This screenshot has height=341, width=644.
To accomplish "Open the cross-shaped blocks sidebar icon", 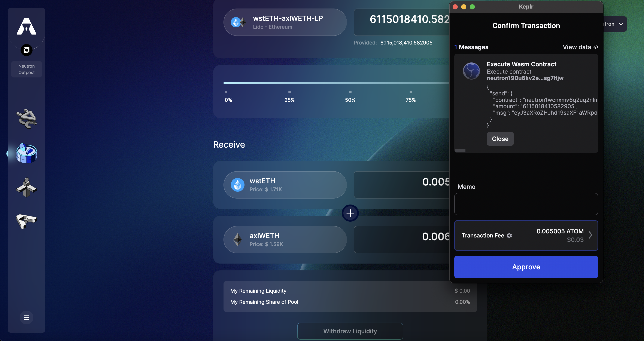I will (x=27, y=187).
